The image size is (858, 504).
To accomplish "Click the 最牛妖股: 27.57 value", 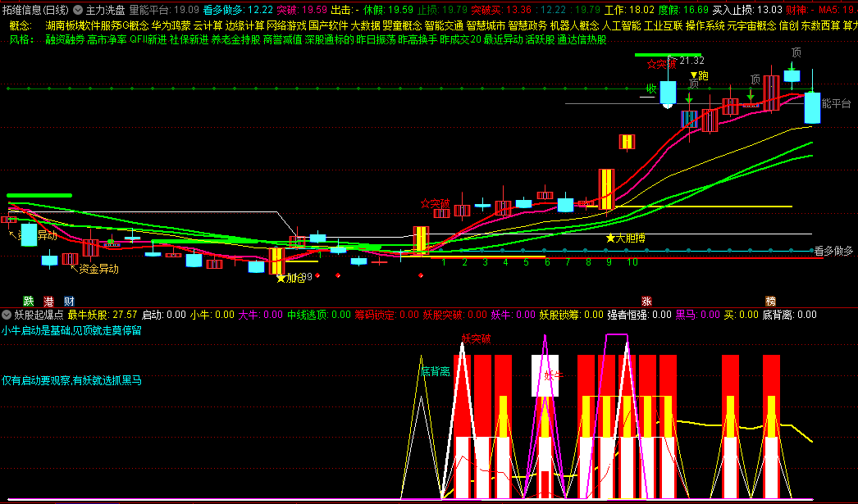I will 103,315.
